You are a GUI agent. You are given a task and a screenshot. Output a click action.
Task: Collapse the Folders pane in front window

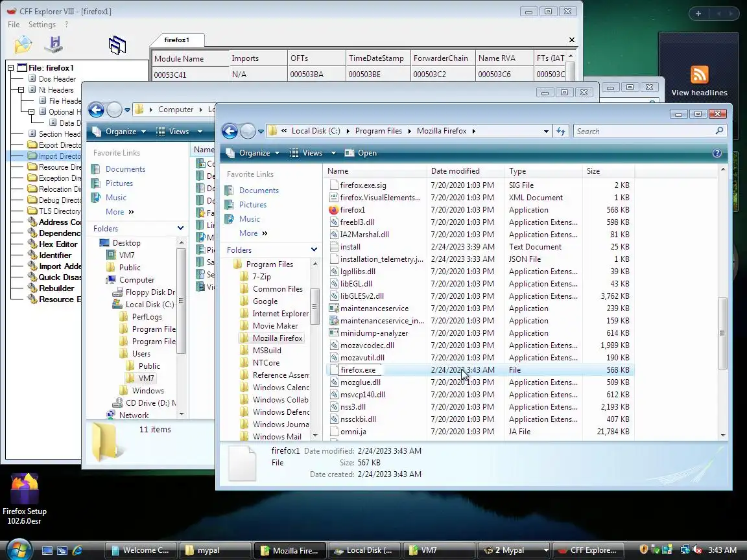click(x=314, y=250)
